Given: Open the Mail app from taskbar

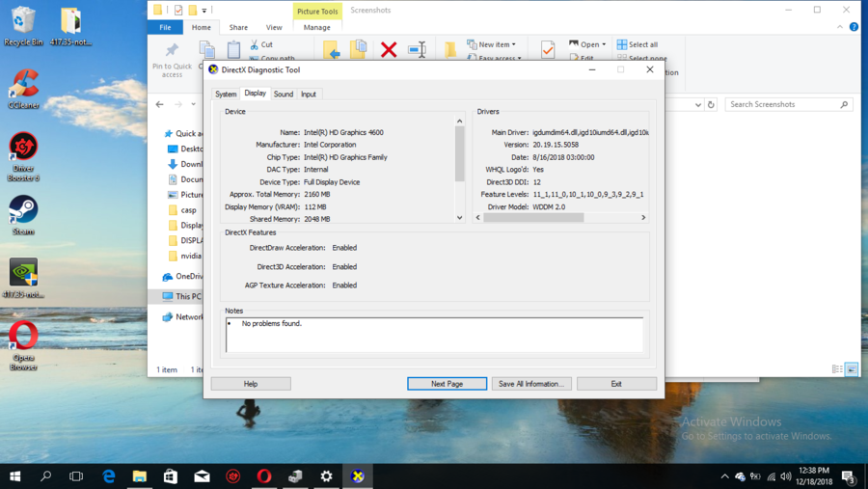Looking at the screenshot, I should click(203, 476).
